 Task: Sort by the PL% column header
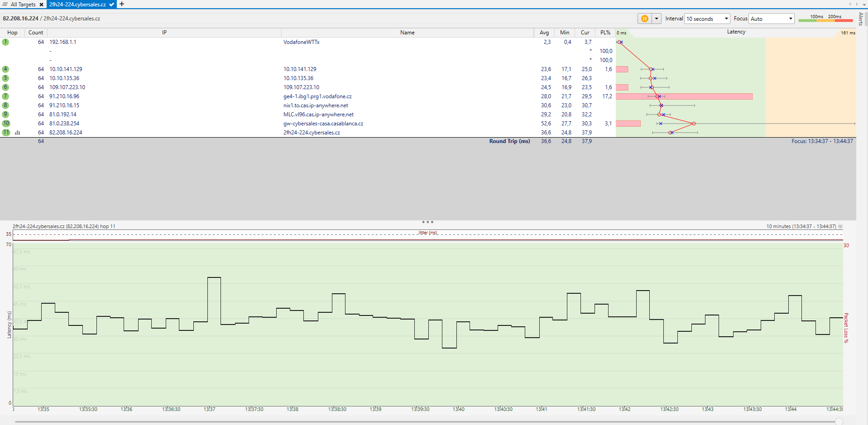pyautogui.click(x=605, y=33)
